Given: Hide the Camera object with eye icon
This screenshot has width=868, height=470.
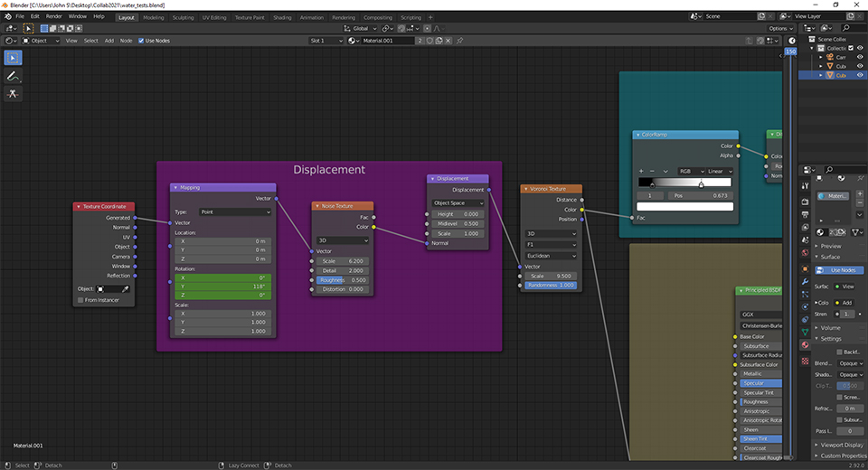Looking at the screenshot, I should (x=860, y=57).
